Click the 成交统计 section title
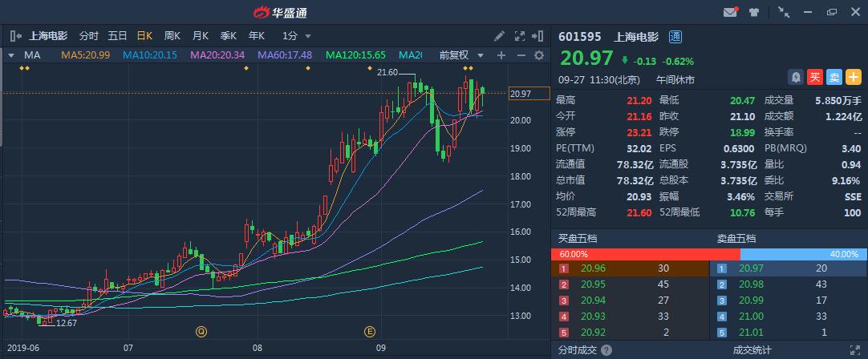868x359 pixels. tap(752, 350)
